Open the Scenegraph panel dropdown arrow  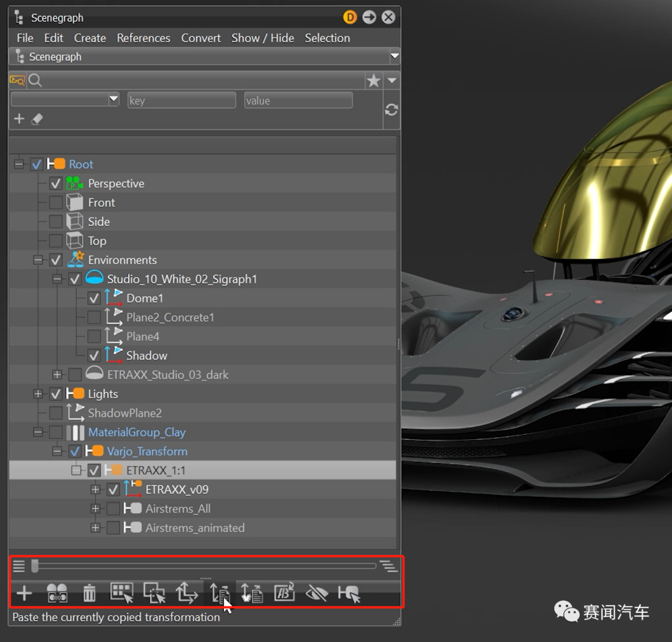[394, 57]
